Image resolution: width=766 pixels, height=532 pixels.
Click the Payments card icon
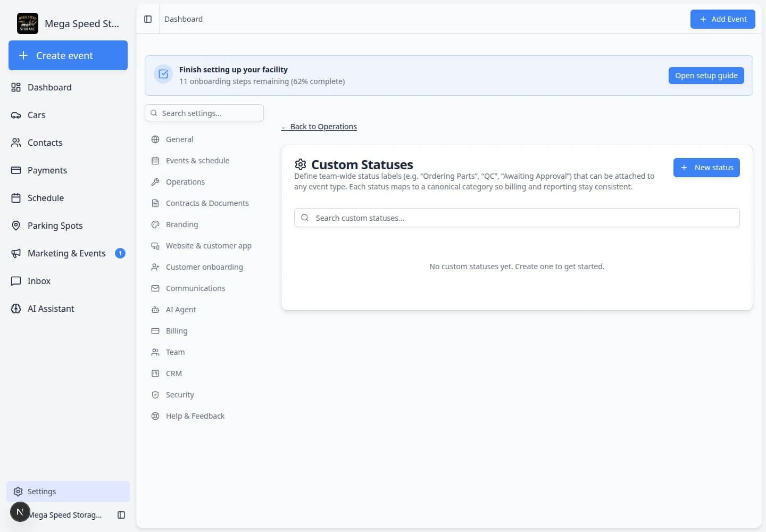(16, 170)
